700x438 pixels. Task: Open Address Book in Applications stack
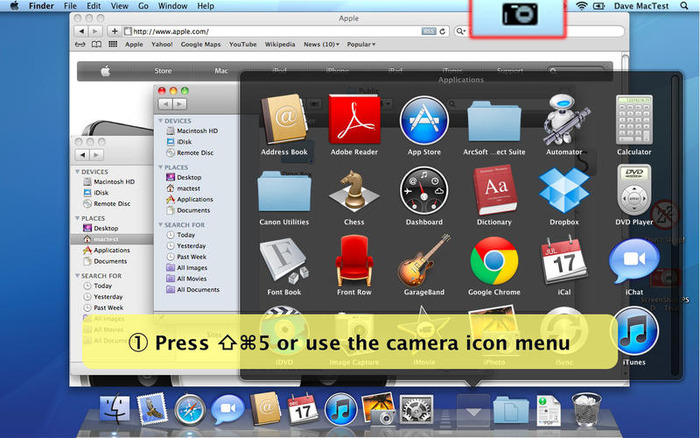284,120
